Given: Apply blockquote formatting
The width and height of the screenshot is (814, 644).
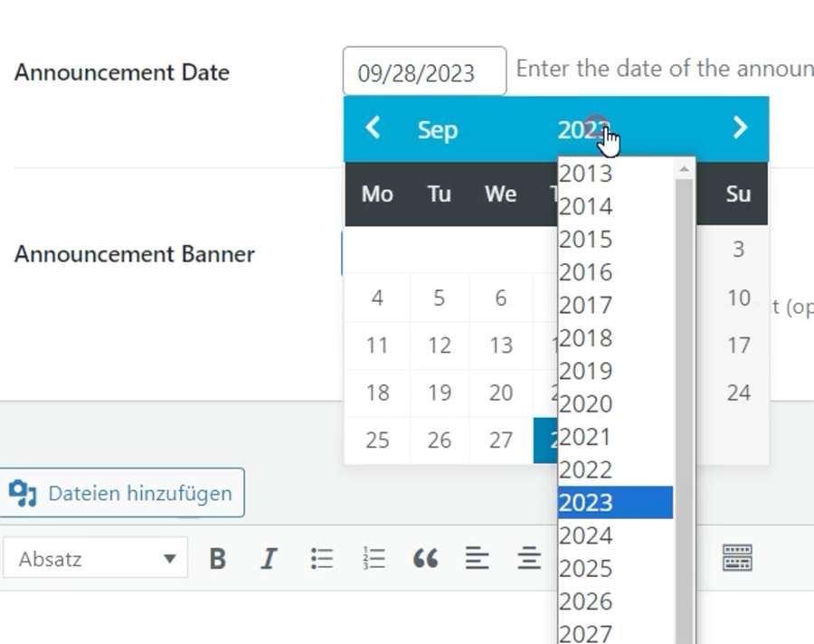Looking at the screenshot, I should click(x=425, y=559).
